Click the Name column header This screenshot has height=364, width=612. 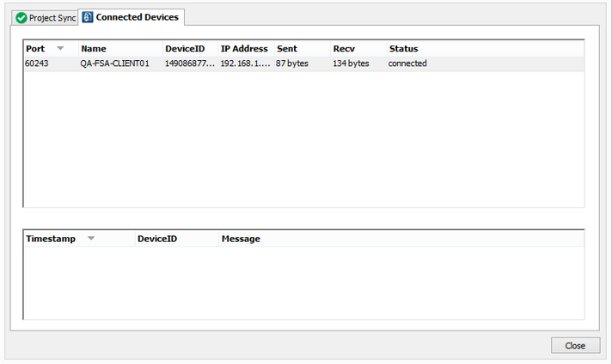(94, 49)
